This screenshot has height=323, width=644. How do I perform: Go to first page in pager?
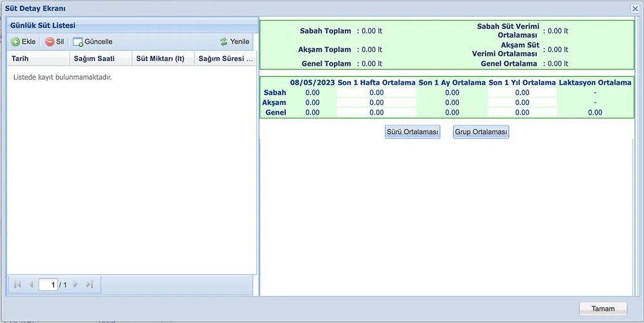pyautogui.click(x=17, y=284)
